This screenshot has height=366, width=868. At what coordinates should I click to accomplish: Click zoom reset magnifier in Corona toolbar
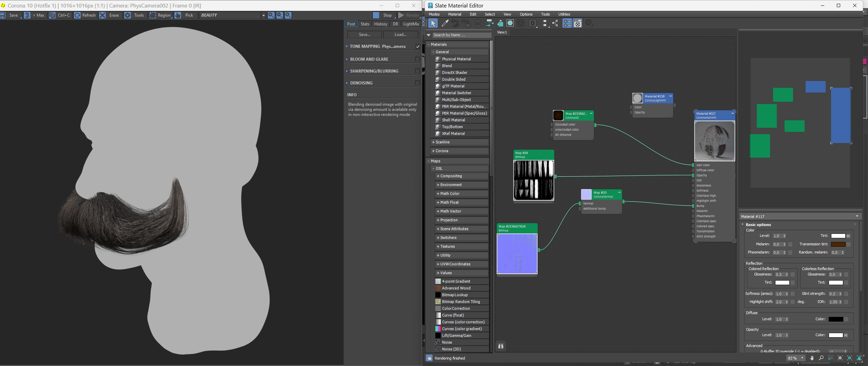click(288, 15)
